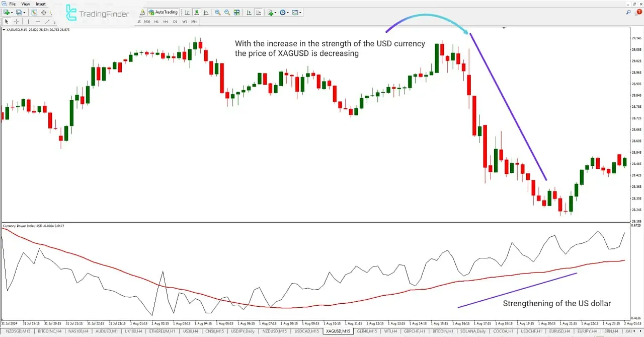Screen dimensions: 644x337
Task: Toggle bar chart display mode
Action: click(187, 13)
